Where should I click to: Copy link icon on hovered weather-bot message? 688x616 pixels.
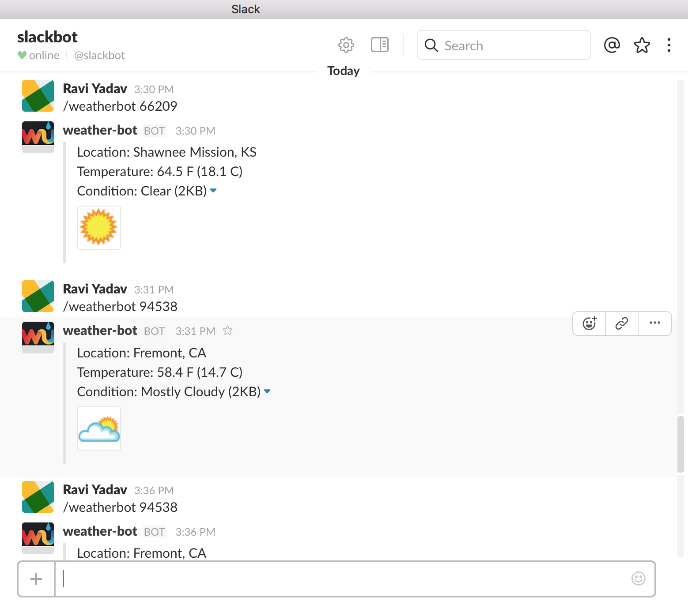[x=622, y=323]
